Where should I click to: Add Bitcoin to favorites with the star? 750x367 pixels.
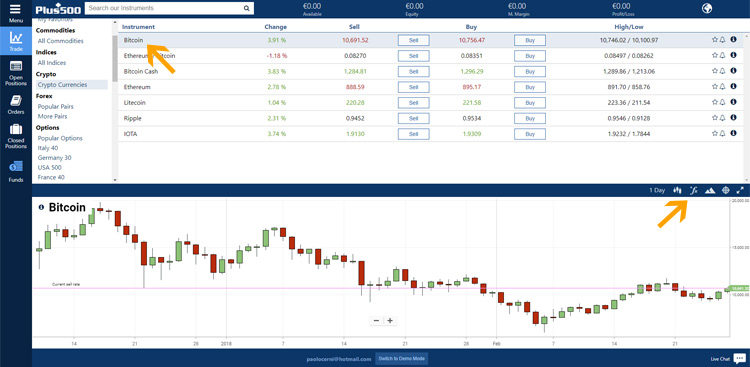(715, 40)
